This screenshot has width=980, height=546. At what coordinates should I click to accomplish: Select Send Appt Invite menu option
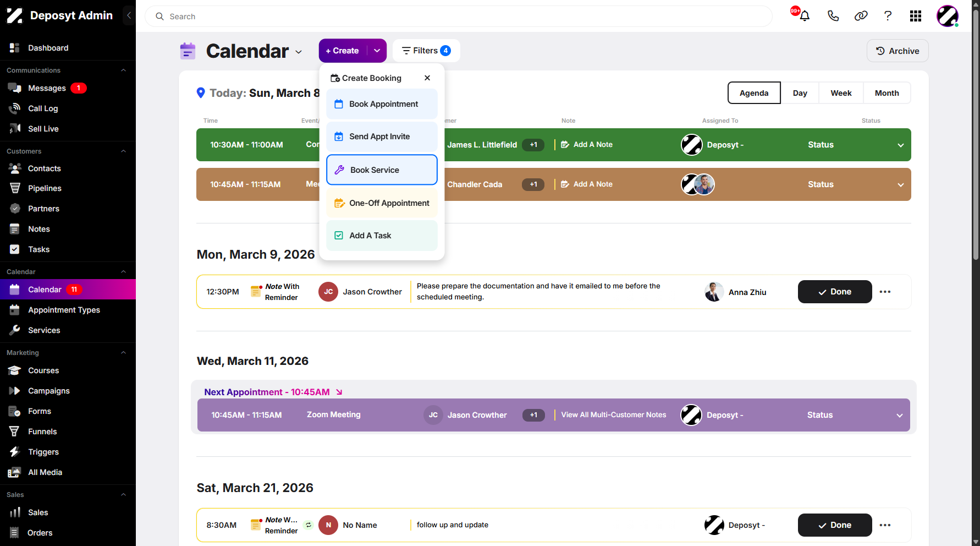pyautogui.click(x=382, y=136)
